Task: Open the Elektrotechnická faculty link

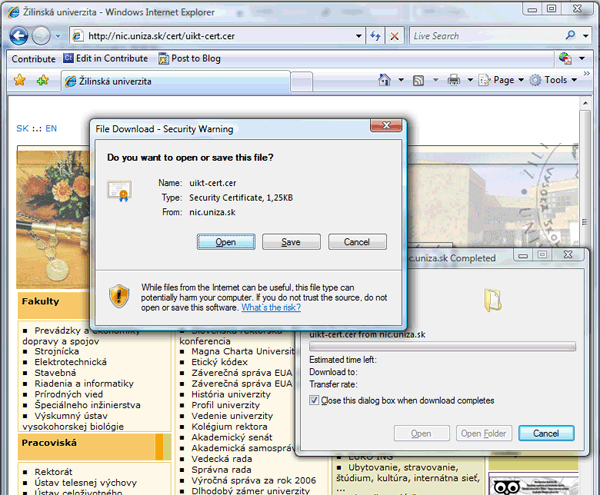Action: coord(70,362)
